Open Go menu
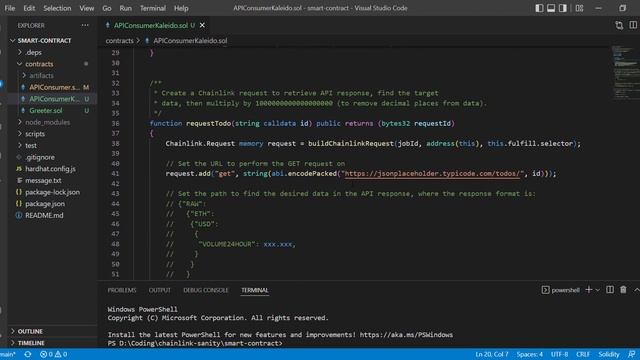Screen dimensions: 640x360 (x=107, y=8)
